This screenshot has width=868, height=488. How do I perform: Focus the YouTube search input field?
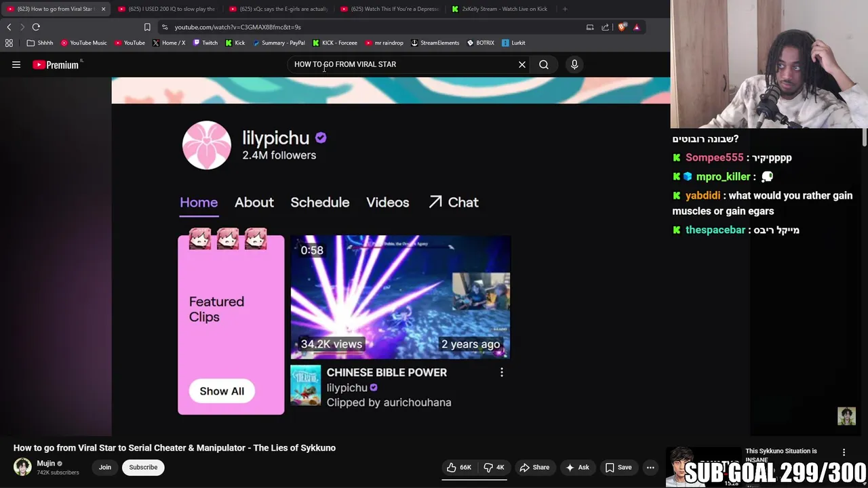[x=403, y=64]
